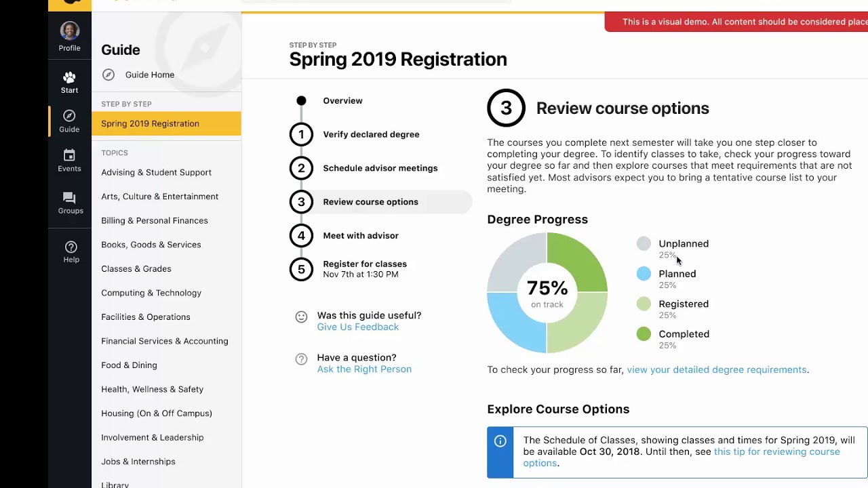Open Health, Wellness & Safety topic
Screen dimensions: 868x488
pos(152,389)
